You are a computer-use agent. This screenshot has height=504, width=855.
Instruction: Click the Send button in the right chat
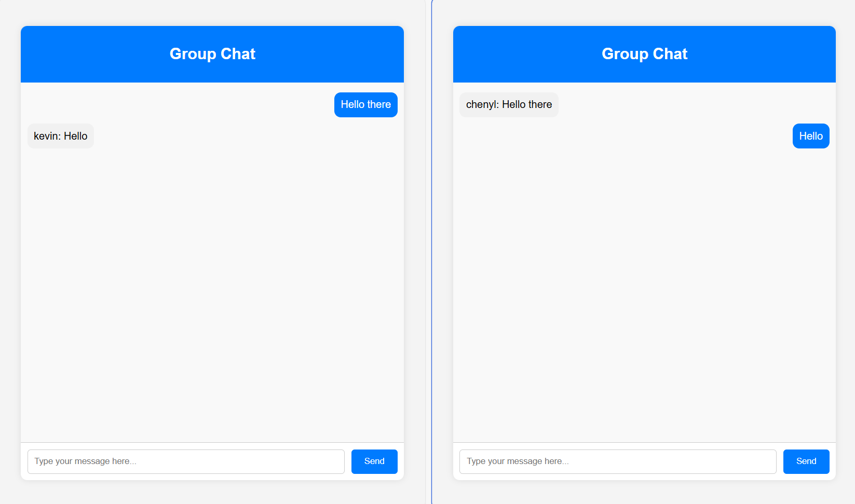[806, 461]
